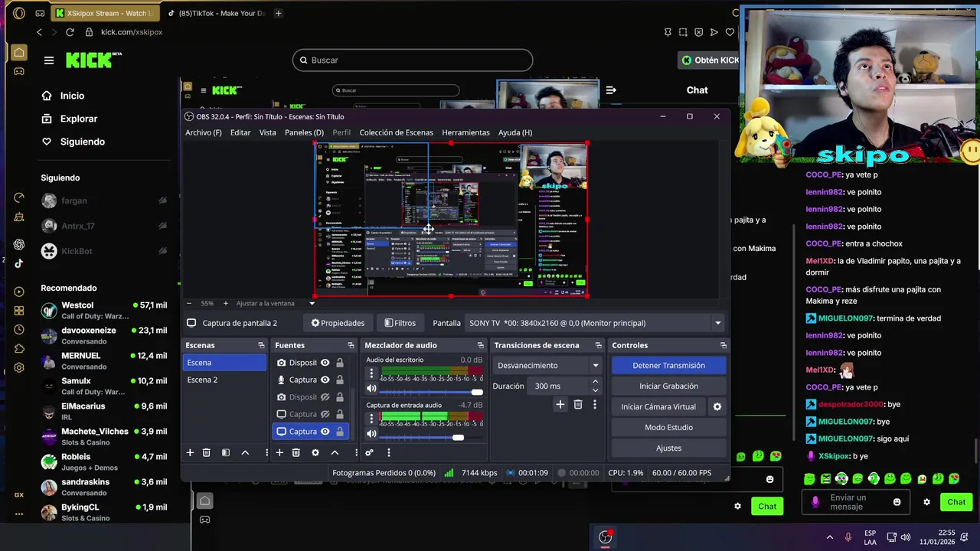Open options menu for Audio del escritorio
The width and height of the screenshot is (980, 551).
tap(371, 374)
